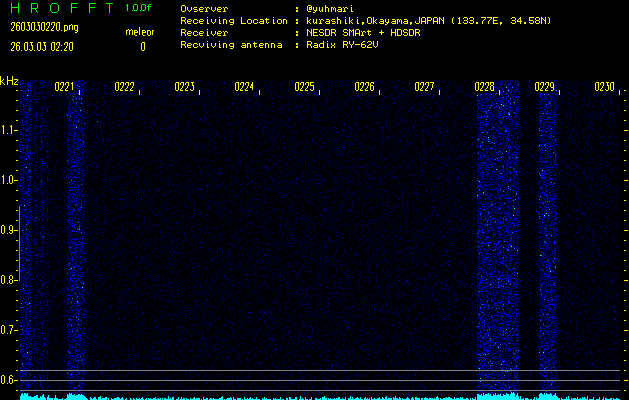The image size is (629, 400).
Task: Click the 0229 time marker
Action: [x=544, y=87]
